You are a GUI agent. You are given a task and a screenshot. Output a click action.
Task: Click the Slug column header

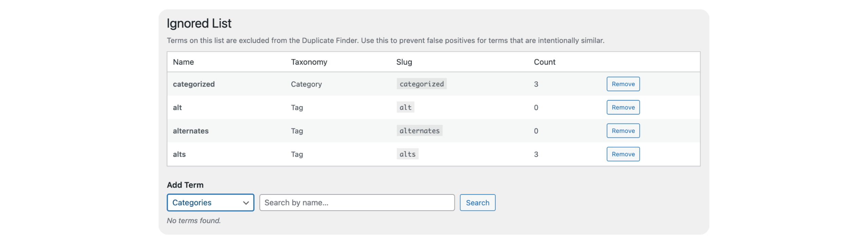click(x=404, y=62)
